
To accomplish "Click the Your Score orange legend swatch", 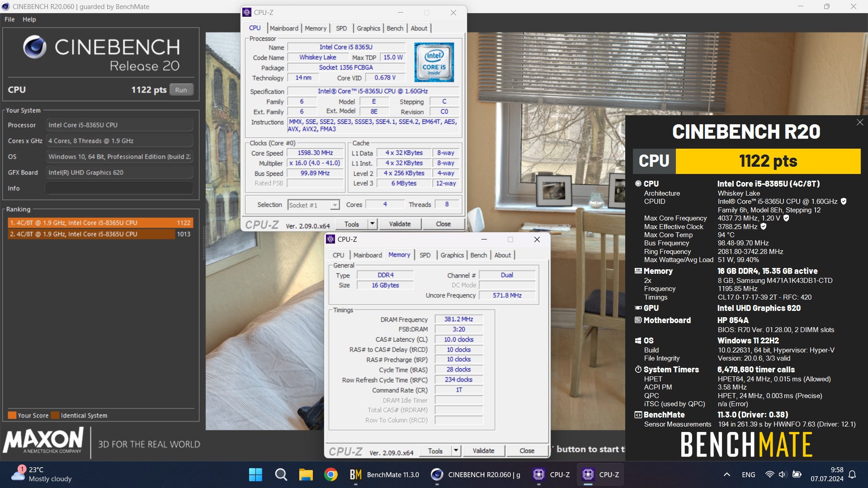I will point(12,415).
